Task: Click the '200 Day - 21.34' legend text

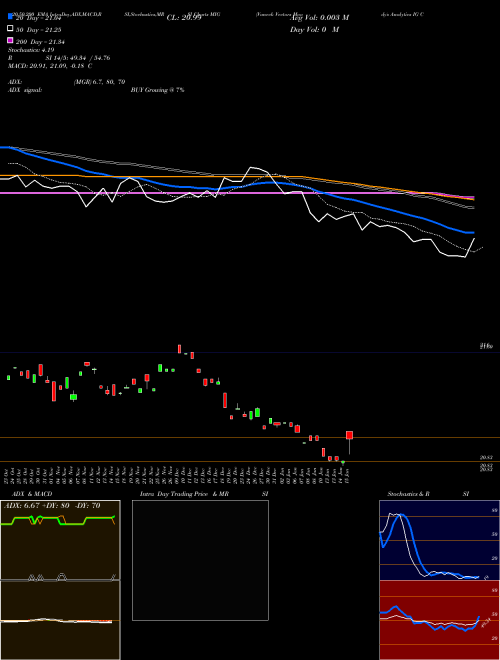Action: (41, 42)
